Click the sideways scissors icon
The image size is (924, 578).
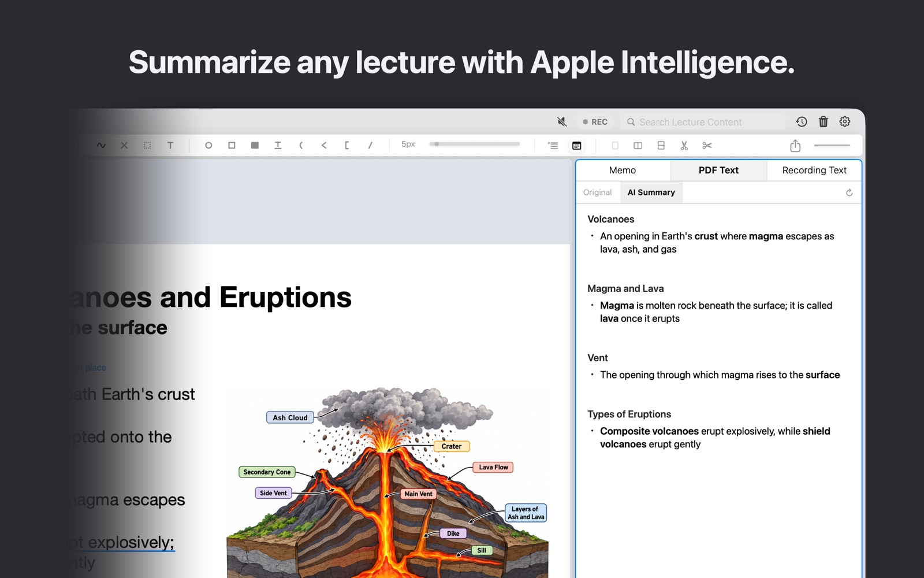pos(707,145)
